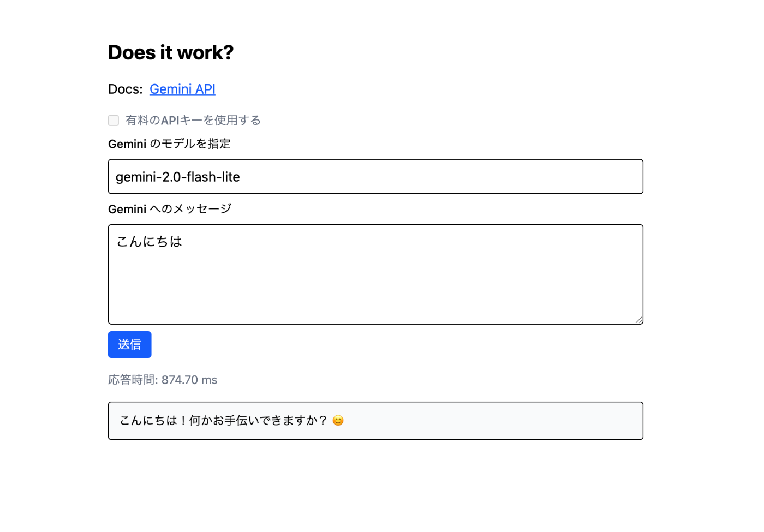Click the "Gemini のモデルを指定" label
764x532 pixels.
coord(169,144)
